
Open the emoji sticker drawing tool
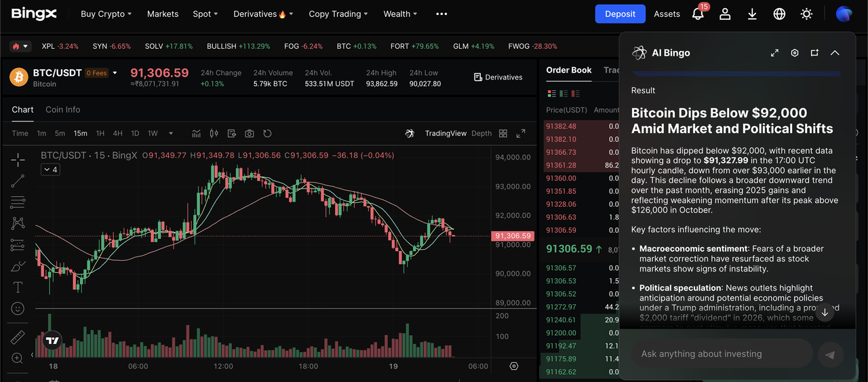[x=18, y=309]
